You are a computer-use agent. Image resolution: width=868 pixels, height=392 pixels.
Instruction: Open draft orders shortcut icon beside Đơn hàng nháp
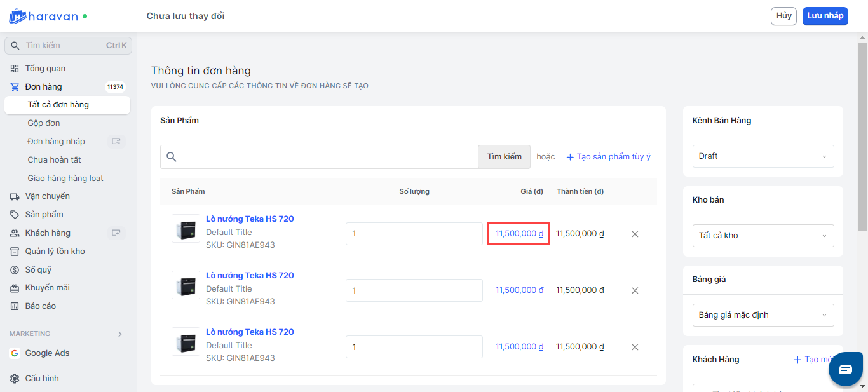coord(116,141)
